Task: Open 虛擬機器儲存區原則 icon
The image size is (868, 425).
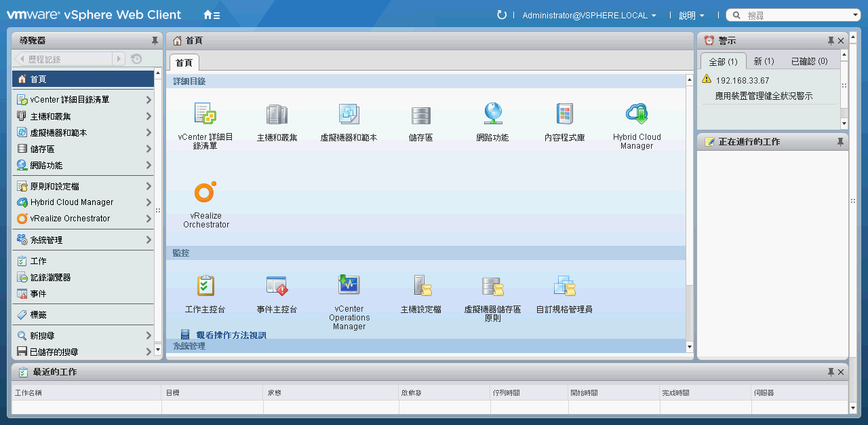Action: tap(492, 286)
